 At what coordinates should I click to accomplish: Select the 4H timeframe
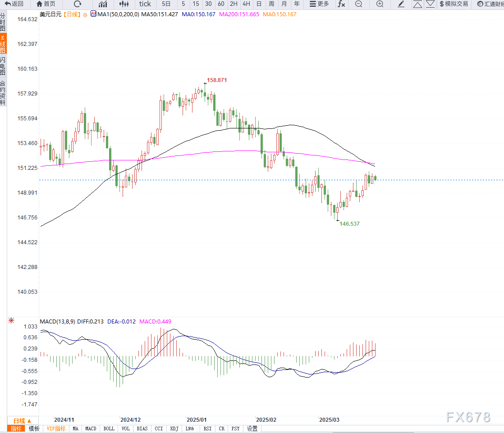point(246,4)
